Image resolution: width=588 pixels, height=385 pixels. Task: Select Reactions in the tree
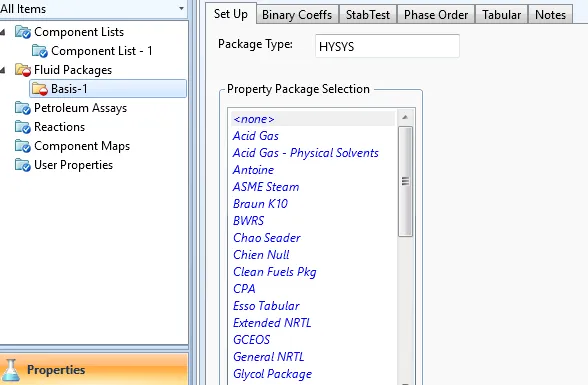coord(59,127)
